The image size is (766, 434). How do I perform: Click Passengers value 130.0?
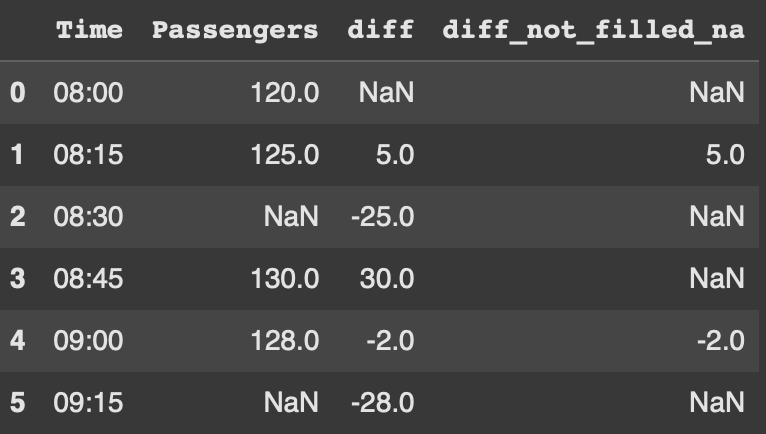point(285,279)
